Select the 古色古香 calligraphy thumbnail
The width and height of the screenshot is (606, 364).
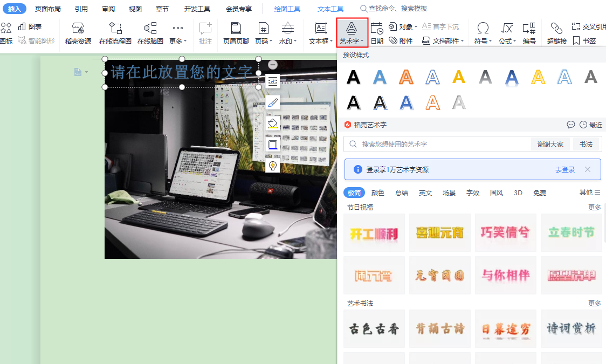coord(374,328)
